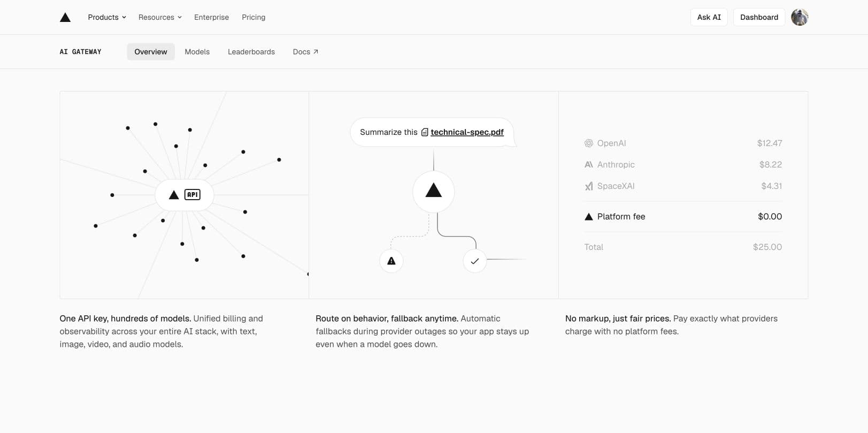
Task: Click the Anthropic logo icon
Action: click(x=589, y=165)
